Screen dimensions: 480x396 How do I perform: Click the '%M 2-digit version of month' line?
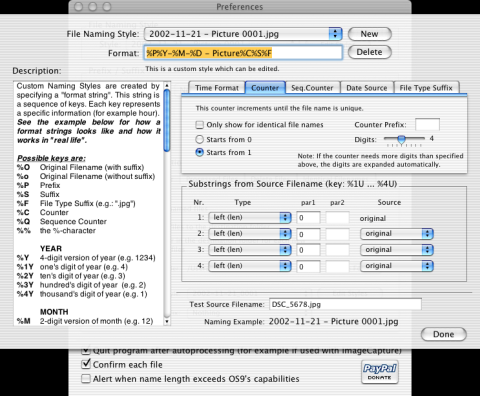(85, 321)
